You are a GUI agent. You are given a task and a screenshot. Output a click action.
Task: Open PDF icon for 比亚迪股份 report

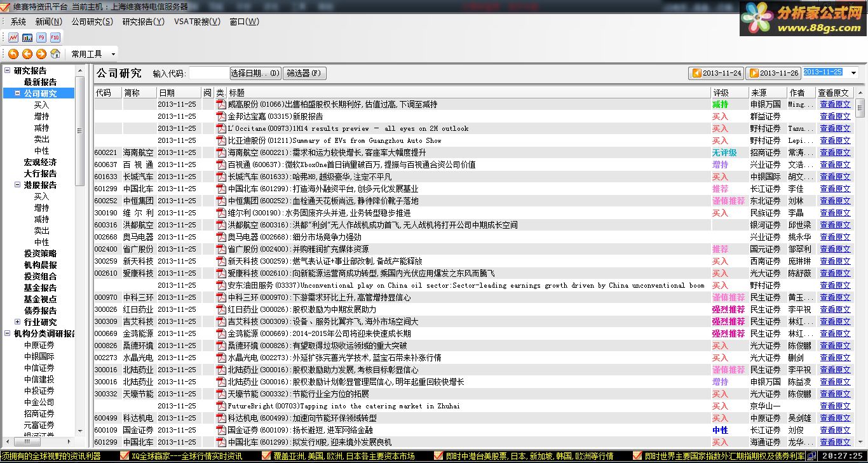(x=221, y=140)
